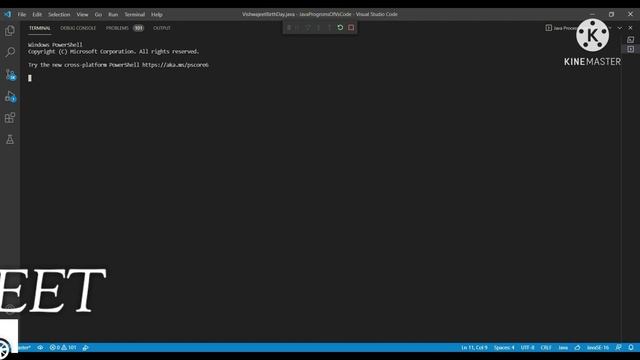Click the 'UTF-8' encoding indicator
Screen dimensions: 640x360
point(527,347)
